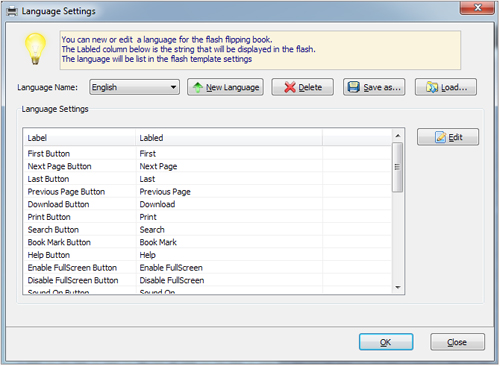
Task: Click the 'Next Page' labled value
Action: [x=158, y=166]
